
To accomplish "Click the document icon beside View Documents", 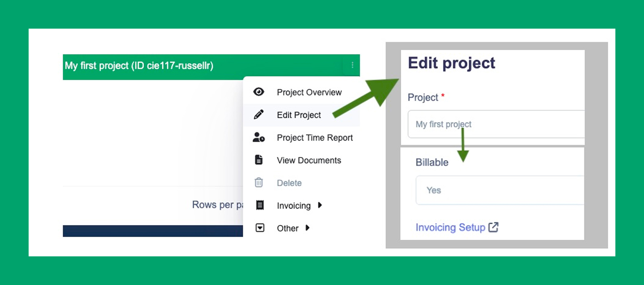I will (x=258, y=160).
